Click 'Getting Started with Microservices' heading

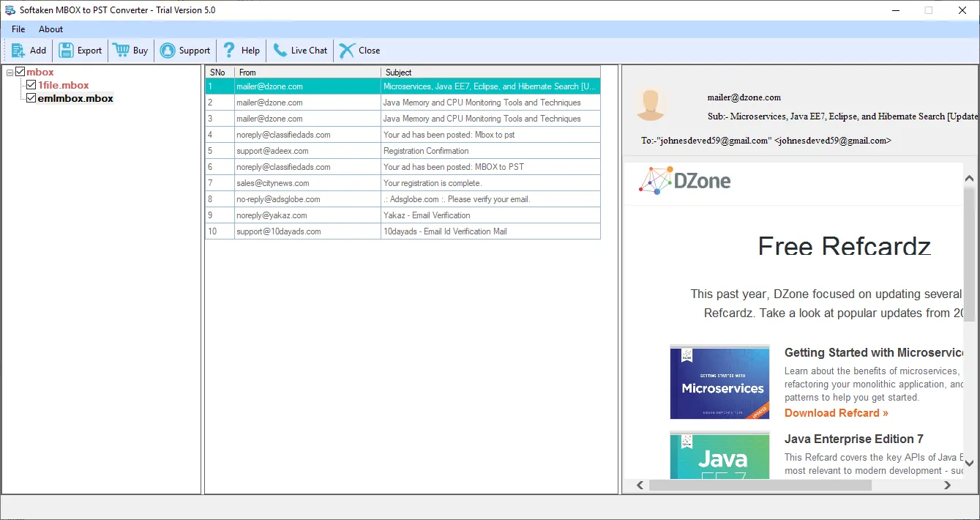pos(874,353)
